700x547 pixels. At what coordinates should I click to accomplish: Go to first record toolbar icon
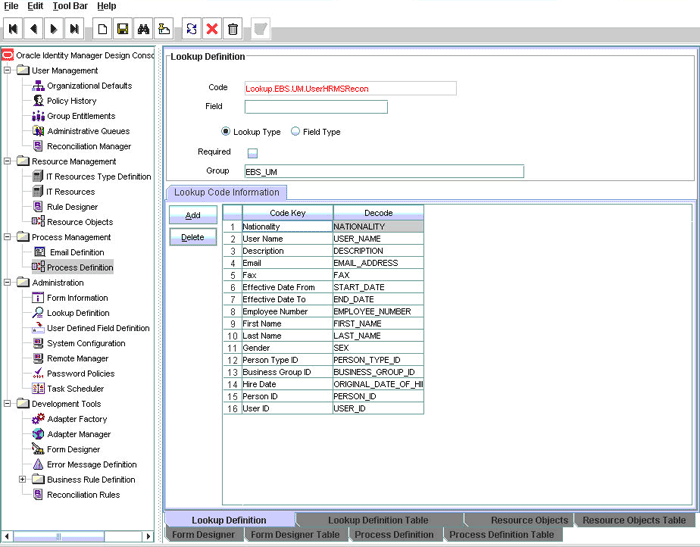click(13, 29)
